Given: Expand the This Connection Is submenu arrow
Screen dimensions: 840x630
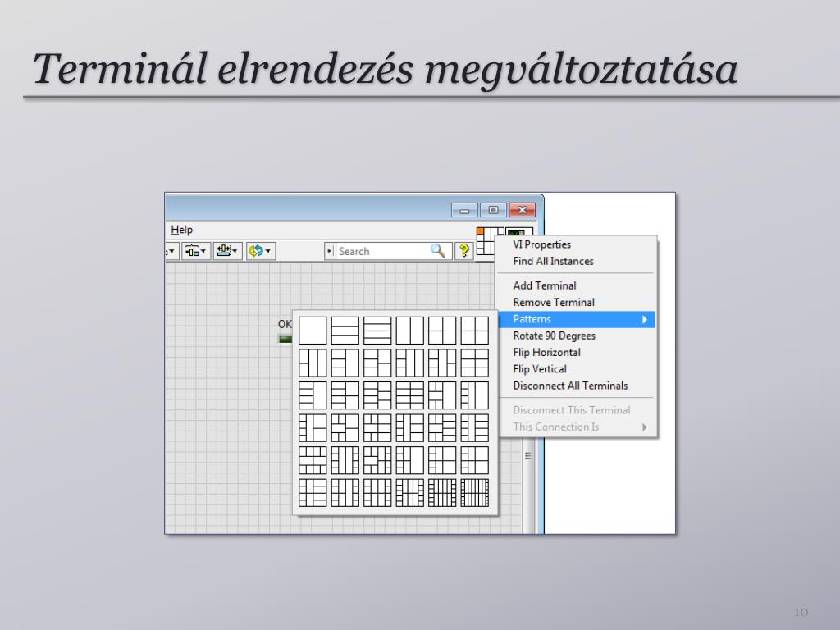Looking at the screenshot, I should pyautogui.click(x=645, y=427).
